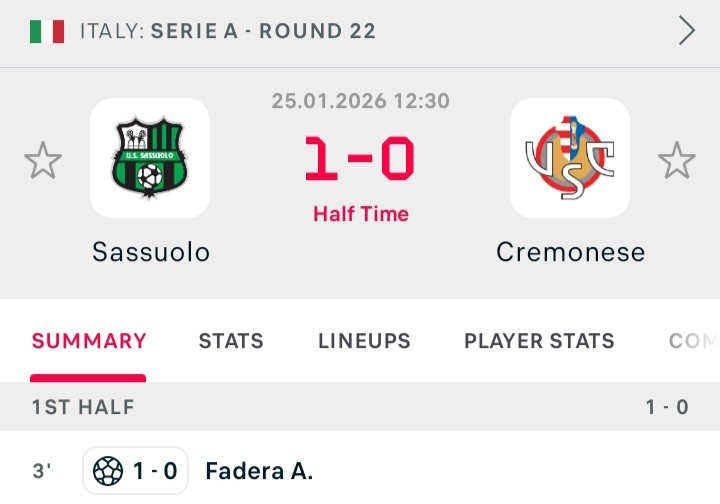Expand league details with the right chevron
Viewport: 720px width, 504px height.
(x=687, y=31)
